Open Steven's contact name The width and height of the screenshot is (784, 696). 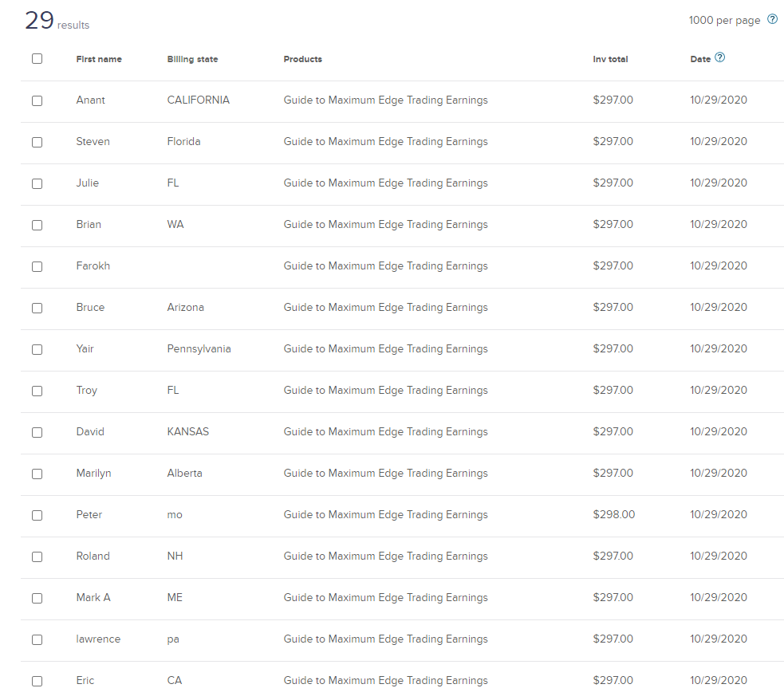point(93,142)
